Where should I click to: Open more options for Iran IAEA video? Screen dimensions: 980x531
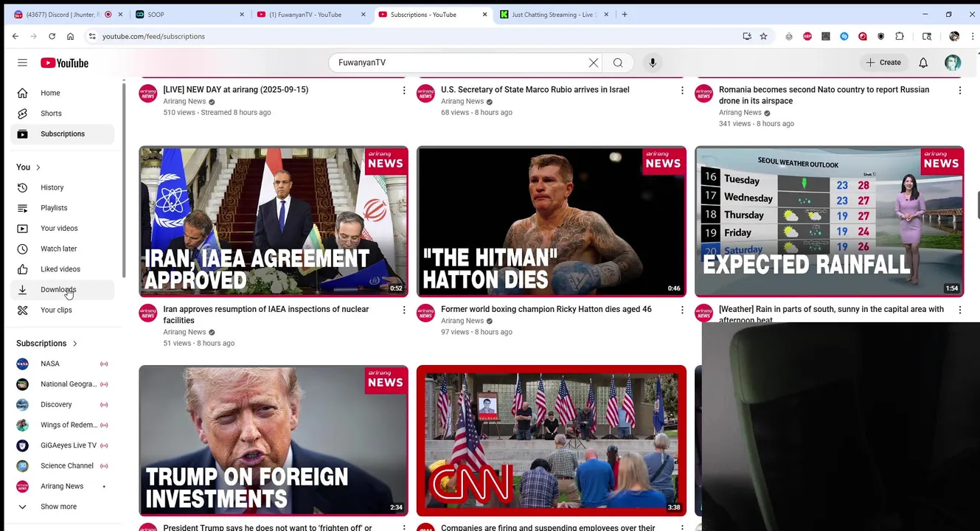[404, 310]
